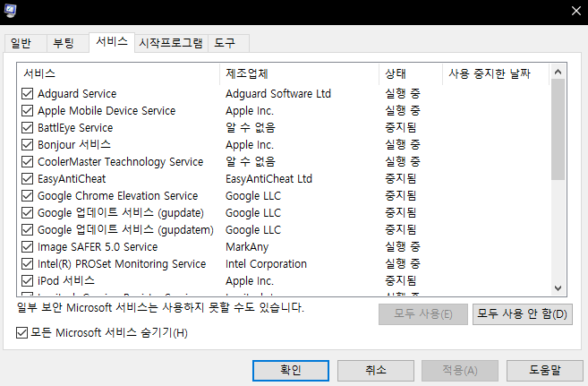Select the Google Chrome Elevation Service name
The width and height of the screenshot is (588, 386).
coord(118,196)
